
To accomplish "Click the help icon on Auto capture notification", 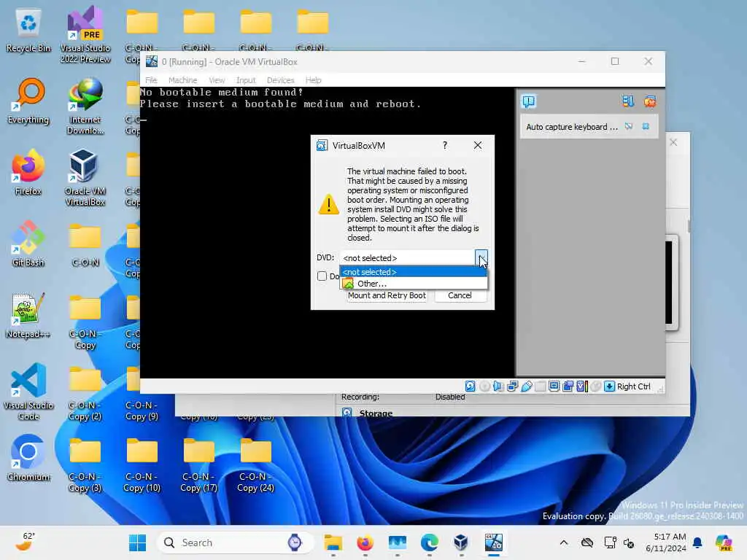I will pos(629,127).
